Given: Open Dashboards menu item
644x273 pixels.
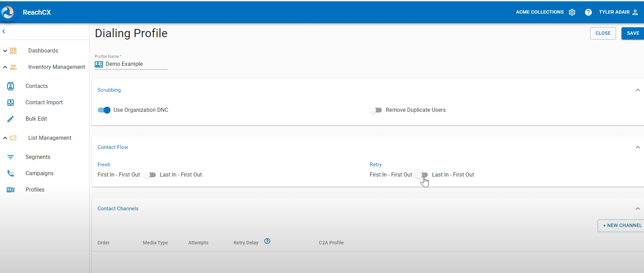Looking at the screenshot, I should [43, 51].
